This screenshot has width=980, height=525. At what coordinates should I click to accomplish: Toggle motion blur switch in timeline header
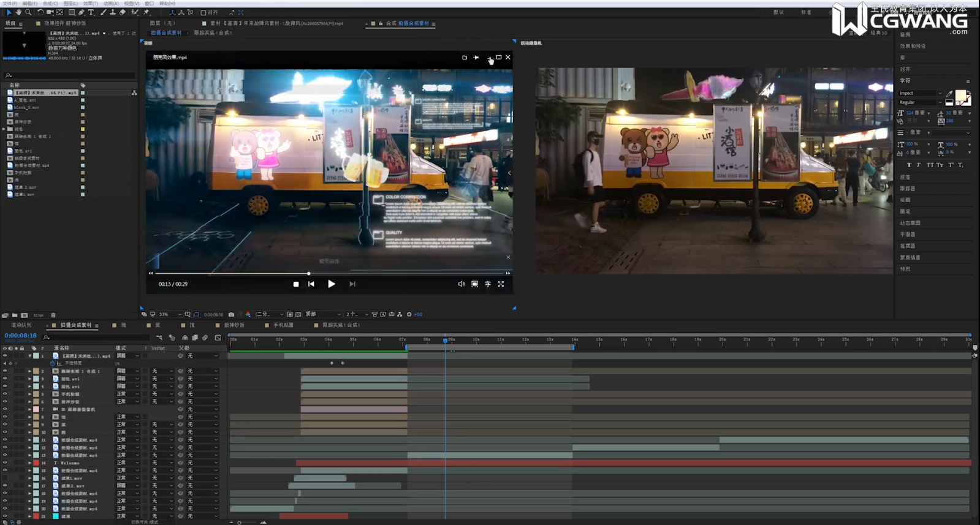(205, 338)
